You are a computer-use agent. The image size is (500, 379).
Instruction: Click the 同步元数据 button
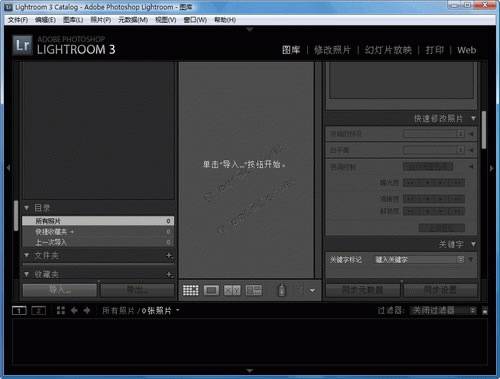click(363, 290)
